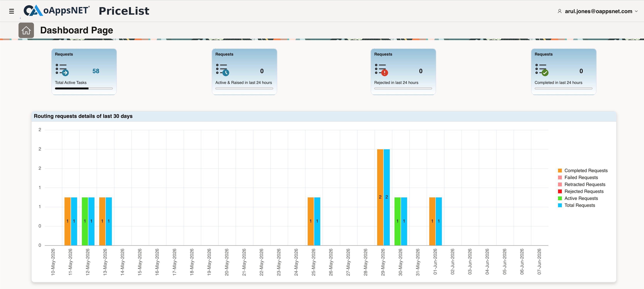
Task: Click the blue total bar for 12-May-2026
Action: pos(92,221)
